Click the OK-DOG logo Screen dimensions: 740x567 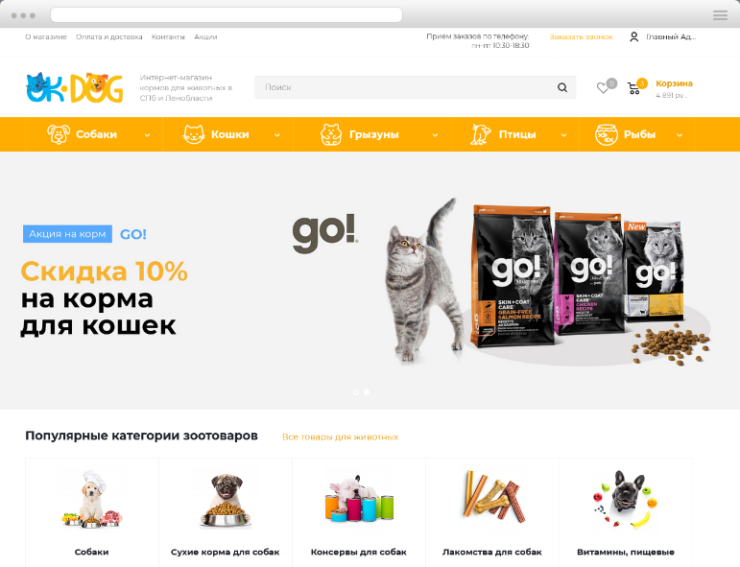tap(75, 87)
